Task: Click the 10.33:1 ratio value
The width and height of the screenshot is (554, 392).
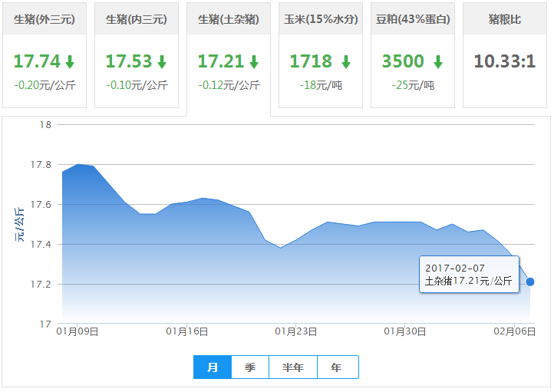Action: point(504,61)
